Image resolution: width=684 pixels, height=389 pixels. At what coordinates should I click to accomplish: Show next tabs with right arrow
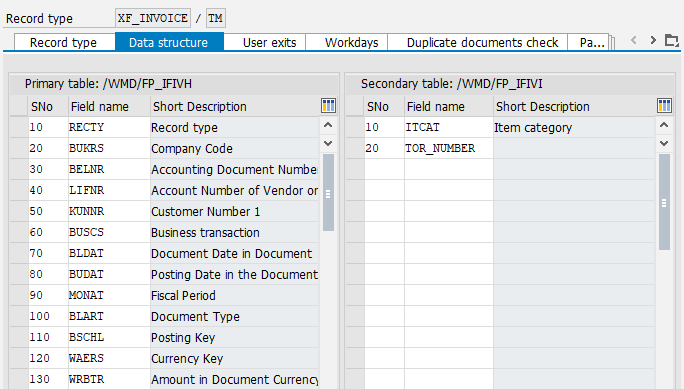coord(653,41)
